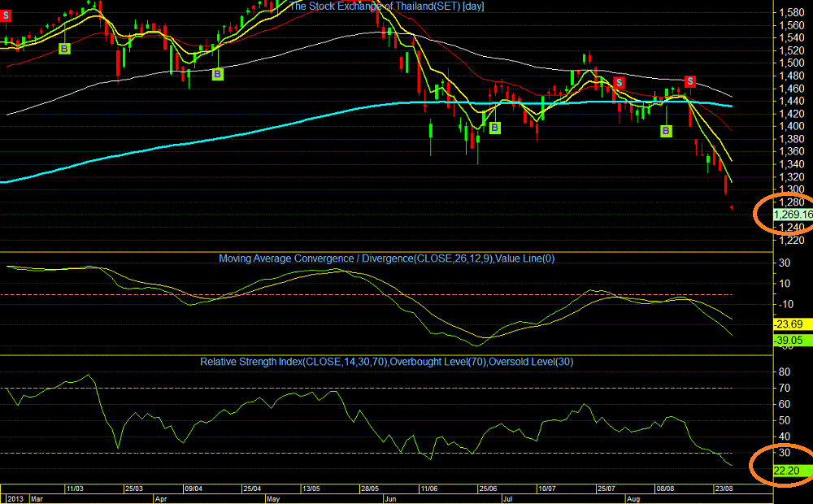Click the B buy marker near 25/06

pos(494,128)
